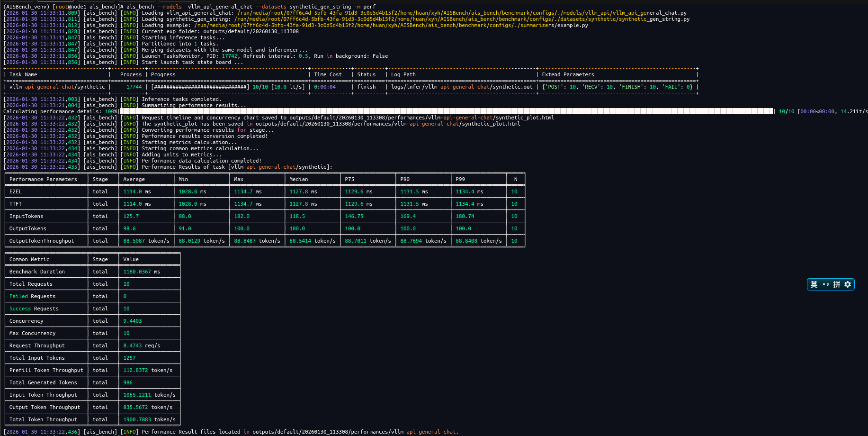The width and height of the screenshot is (868, 436).
Task: Select the duration value "1180.0367 ms"
Action: point(142,272)
